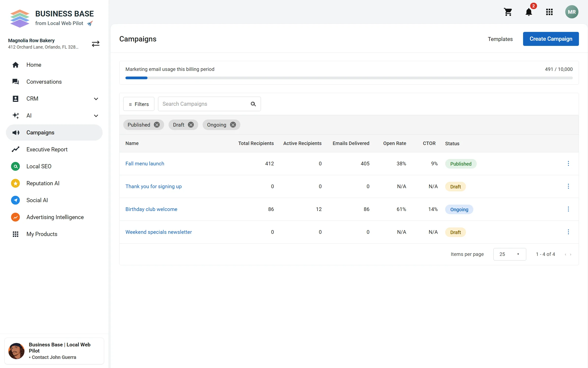Open the items per page dropdown

coord(510,254)
